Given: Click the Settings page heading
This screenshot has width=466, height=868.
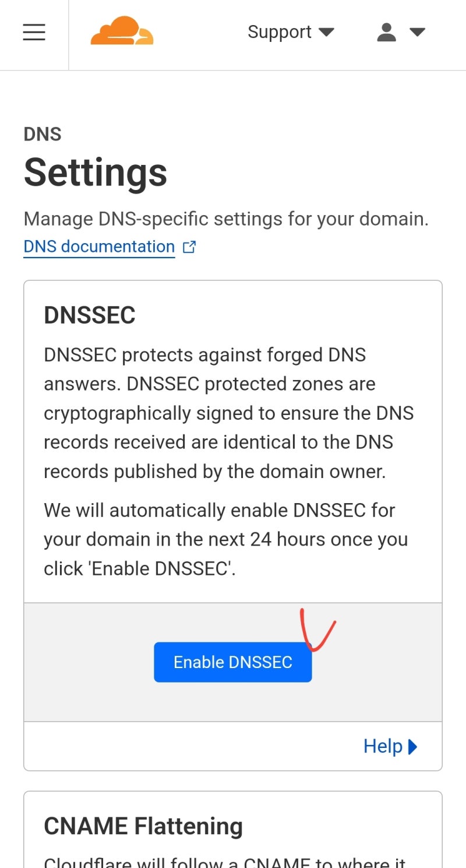Looking at the screenshot, I should pyautogui.click(x=96, y=173).
